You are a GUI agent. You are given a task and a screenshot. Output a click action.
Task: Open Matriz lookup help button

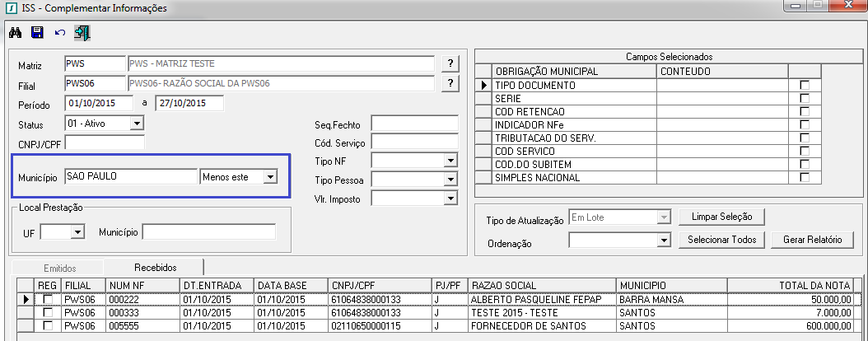click(x=450, y=64)
